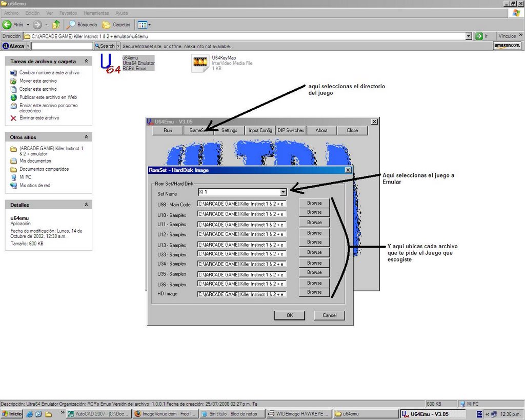The image size is (525, 420).
Task: Toggle the Carpetas folders pane
Action: pyautogui.click(x=116, y=25)
